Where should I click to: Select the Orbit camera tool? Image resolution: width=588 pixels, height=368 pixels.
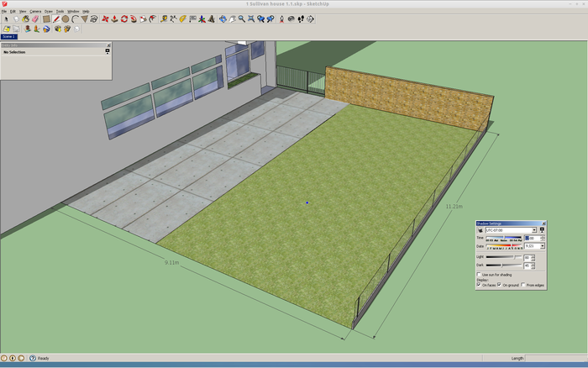(223, 18)
